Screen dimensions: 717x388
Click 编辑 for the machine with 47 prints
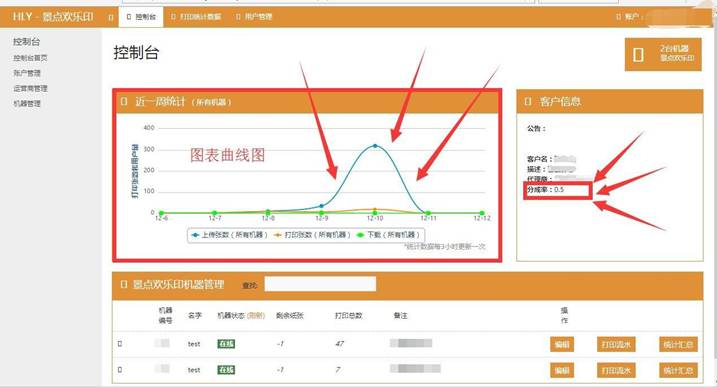coord(562,344)
